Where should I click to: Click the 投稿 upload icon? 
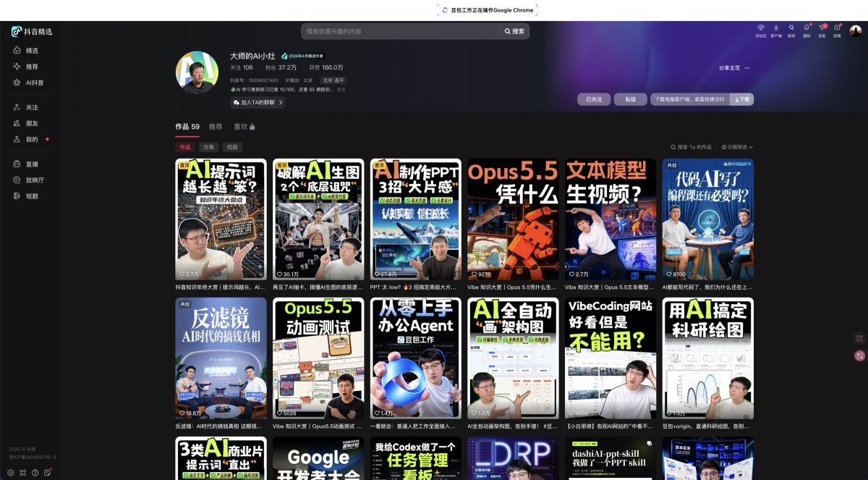point(837,30)
